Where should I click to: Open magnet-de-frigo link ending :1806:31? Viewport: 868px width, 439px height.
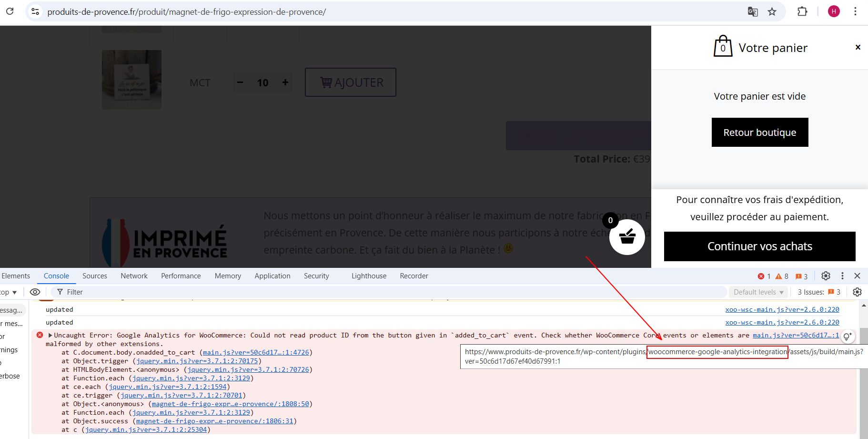tap(215, 421)
